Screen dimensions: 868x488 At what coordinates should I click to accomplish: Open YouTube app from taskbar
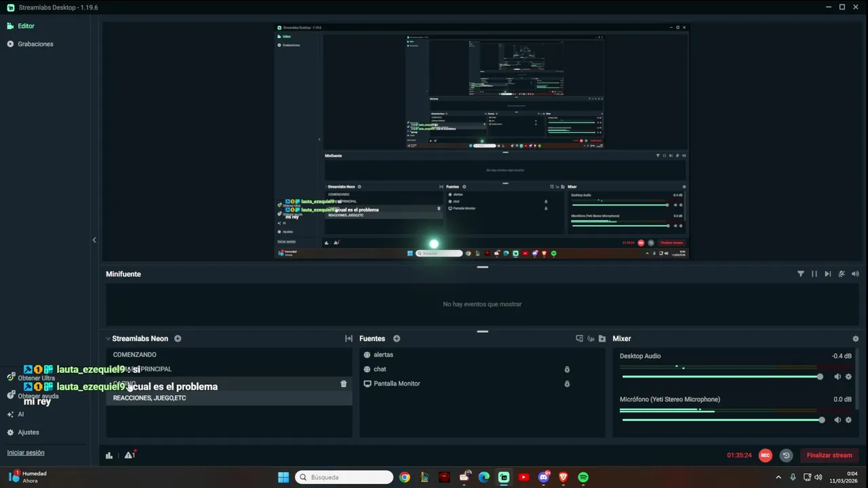(524, 477)
